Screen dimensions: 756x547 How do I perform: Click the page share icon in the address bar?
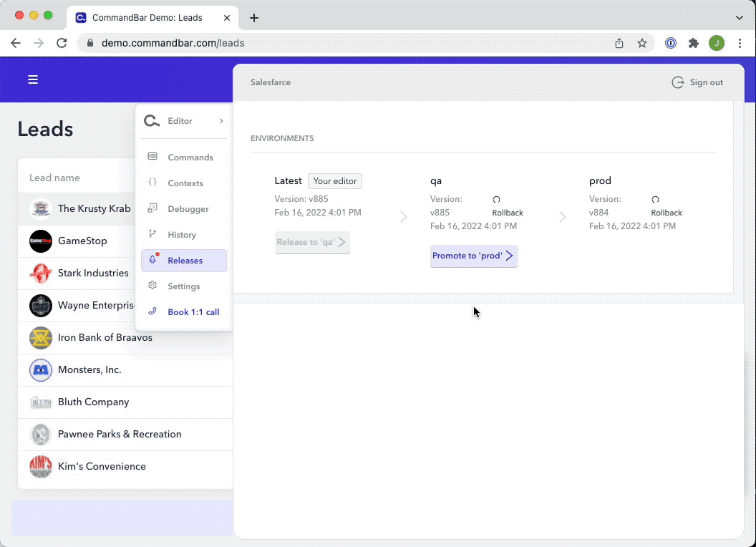619,43
